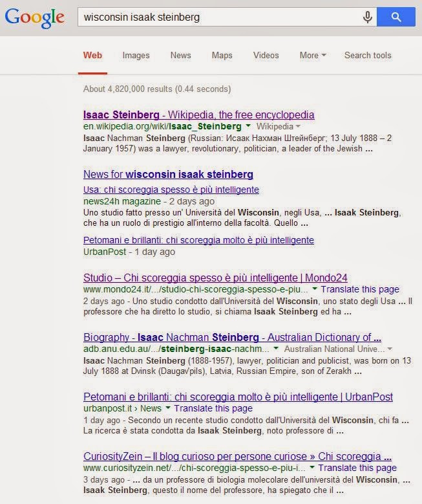The image size is (422, 504).
Task: Click the snippet mentioning Dvinsk (Daugavpils), Latvia
Action: [x=247, y=366]
